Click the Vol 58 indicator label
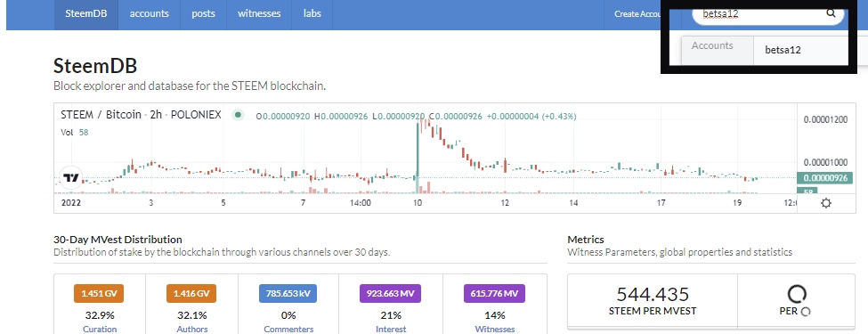The image size is (868, 334). tap(74, 132)
